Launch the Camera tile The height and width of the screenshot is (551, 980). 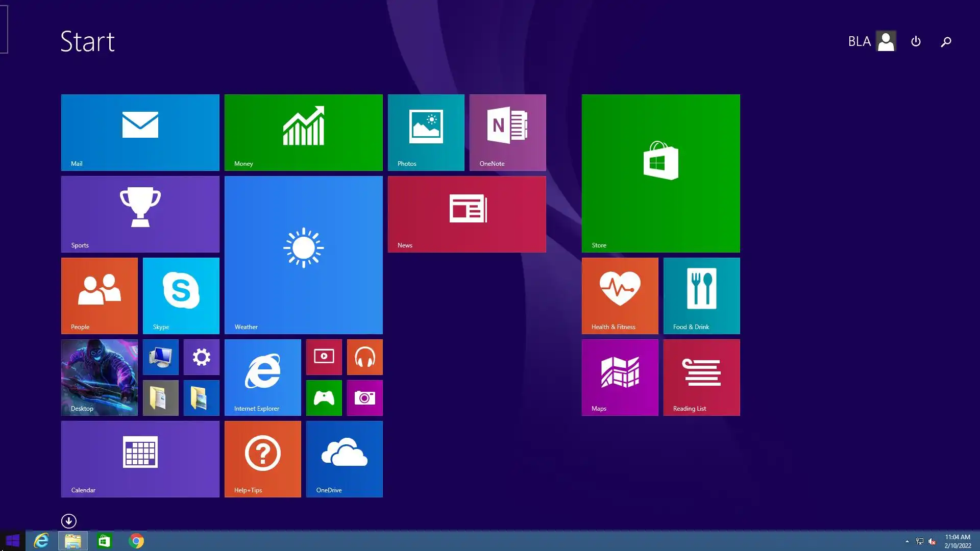(x=364, y=397)
